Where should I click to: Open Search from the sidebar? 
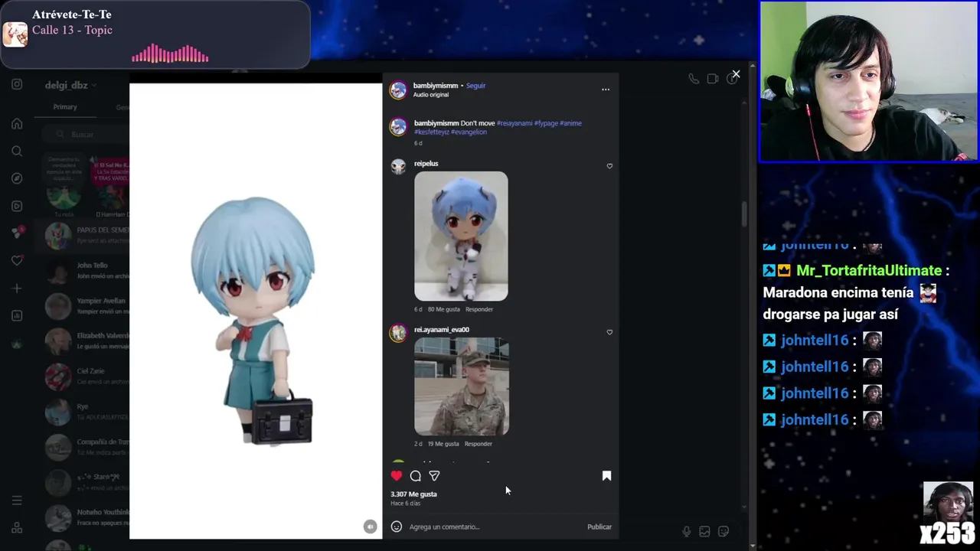(17, 151)
